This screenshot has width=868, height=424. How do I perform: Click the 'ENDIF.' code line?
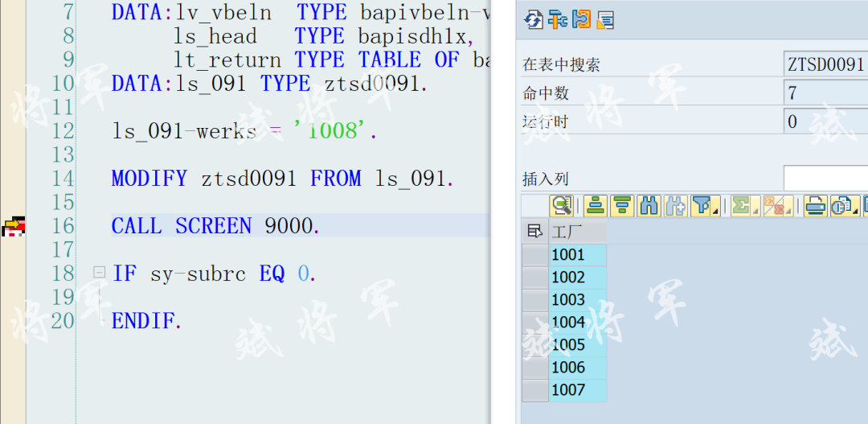click(147, 321)
